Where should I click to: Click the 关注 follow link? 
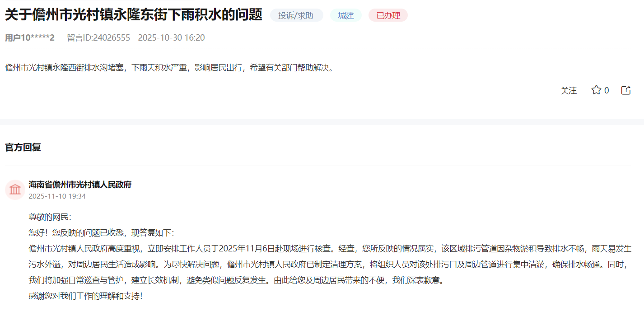pyautogui.click(x=569, y=91)
